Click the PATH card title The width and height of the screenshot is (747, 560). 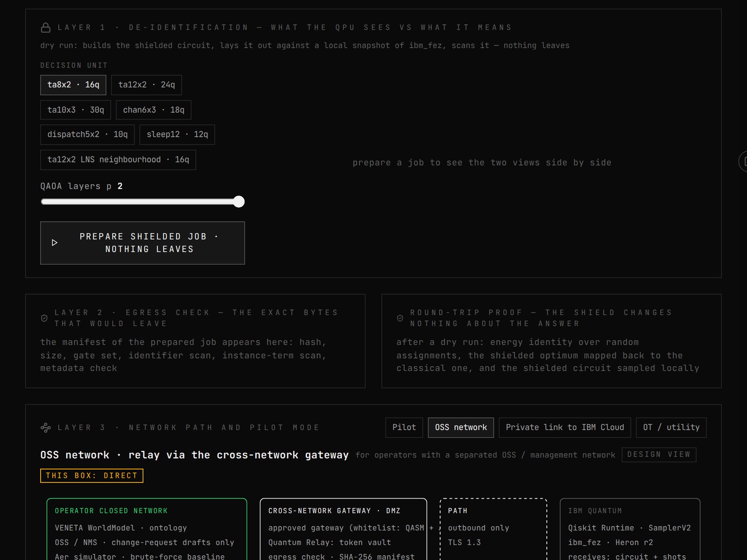(458, 511)
